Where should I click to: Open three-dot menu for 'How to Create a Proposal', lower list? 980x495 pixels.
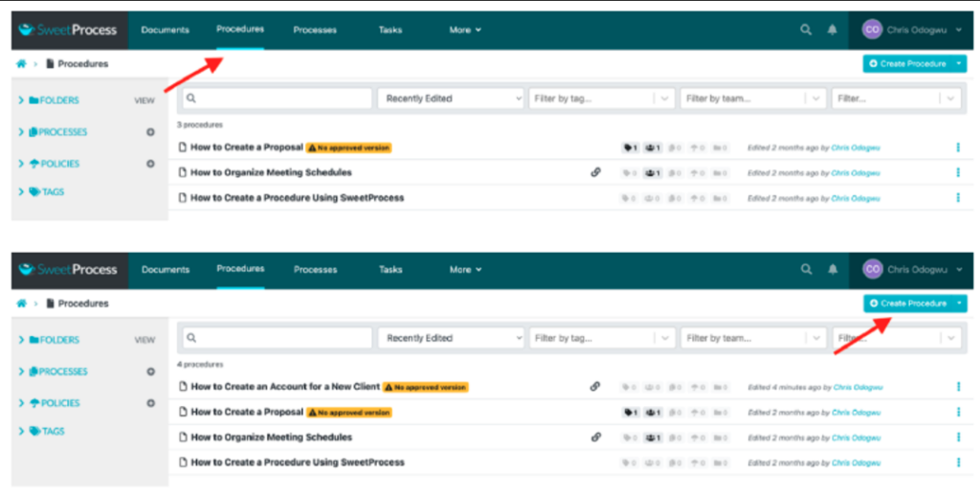[x=958, y=412]
